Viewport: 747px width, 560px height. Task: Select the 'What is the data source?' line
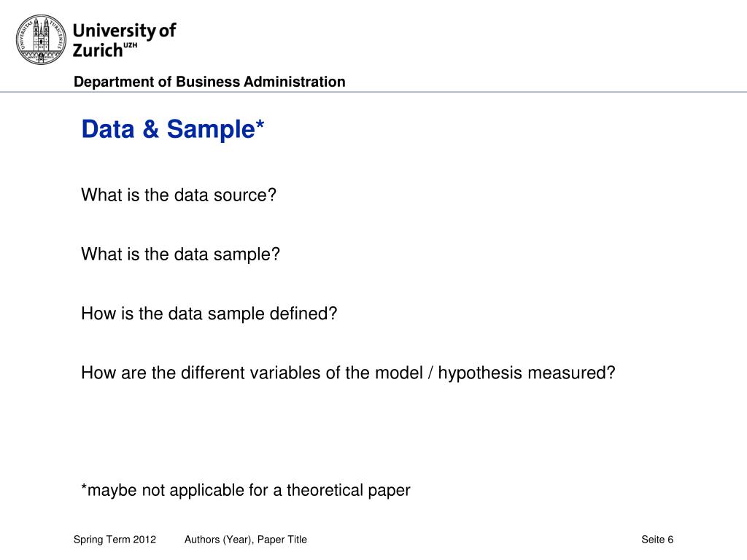(179, 195)
